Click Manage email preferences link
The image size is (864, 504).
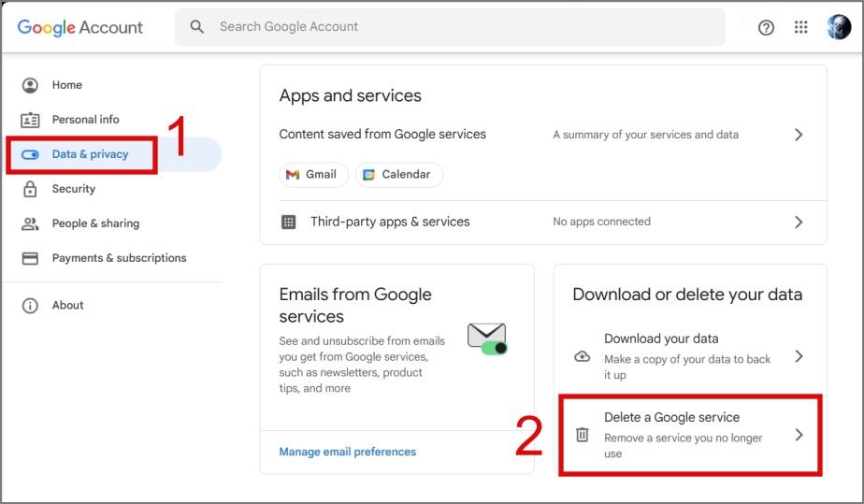pos(347,452)
